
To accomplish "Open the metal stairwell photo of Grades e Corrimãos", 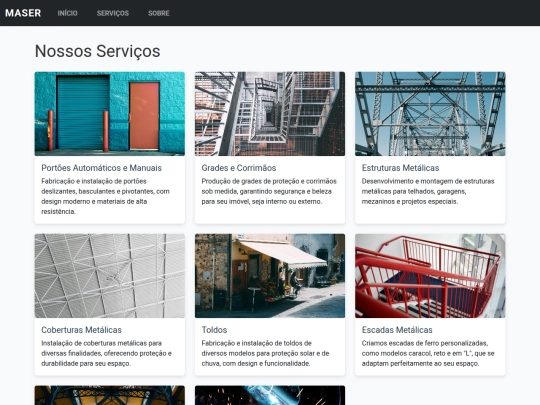I will pos(270,114).
